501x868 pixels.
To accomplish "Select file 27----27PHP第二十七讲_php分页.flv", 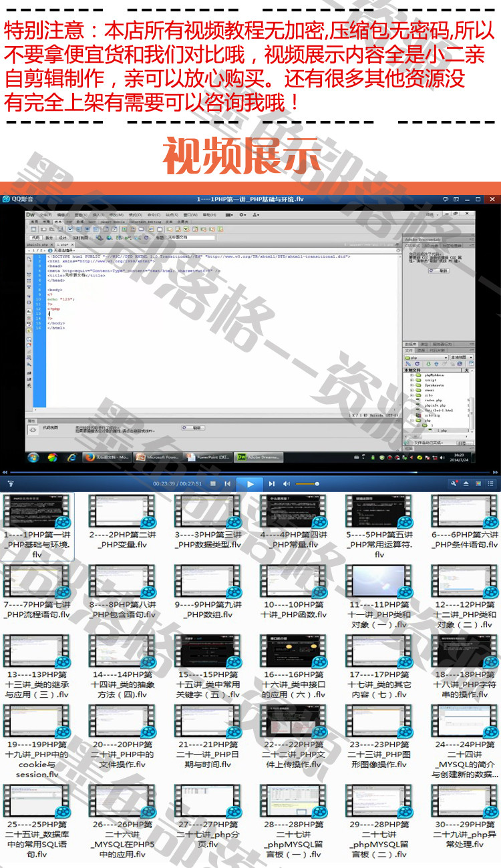I will pos(208,816).
